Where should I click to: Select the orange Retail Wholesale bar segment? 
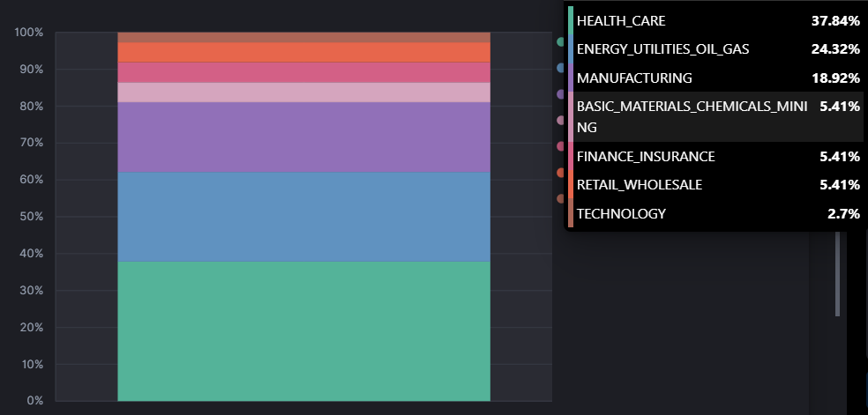(303, 52)
